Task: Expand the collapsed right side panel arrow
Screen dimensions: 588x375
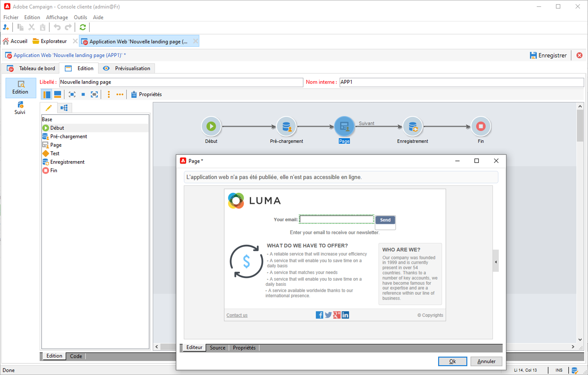Action: (495, 262)
